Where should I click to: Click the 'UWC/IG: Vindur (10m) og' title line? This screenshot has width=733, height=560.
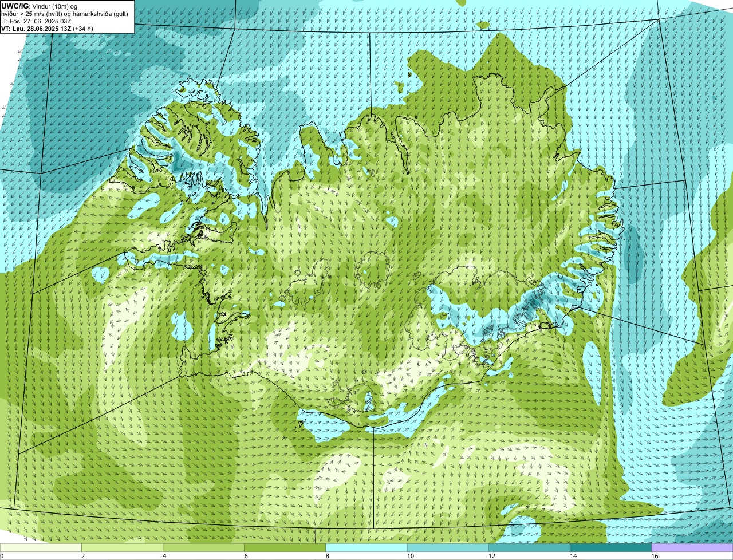pyautogui.click(x=39, y=6)
